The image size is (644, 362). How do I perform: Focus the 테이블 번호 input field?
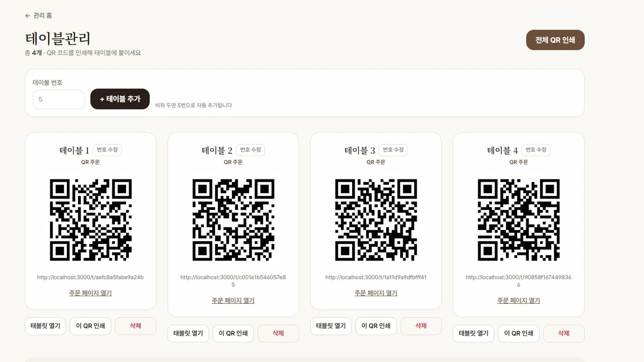point(59,99)
